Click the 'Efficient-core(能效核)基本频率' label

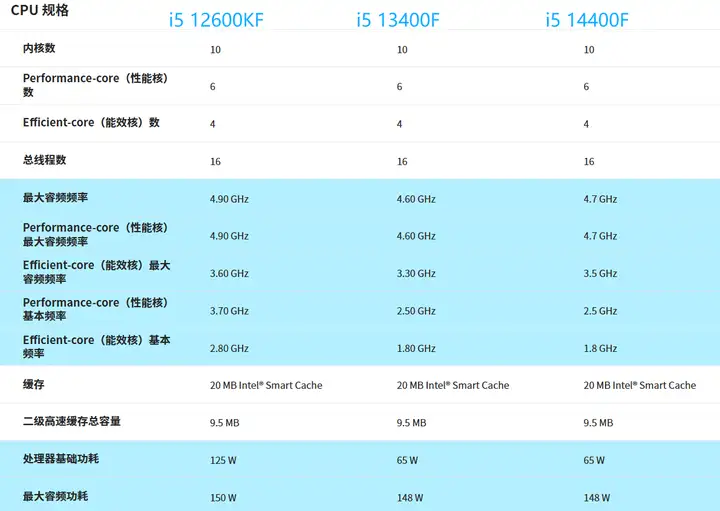pyautogui.click(x=96, y=347)
